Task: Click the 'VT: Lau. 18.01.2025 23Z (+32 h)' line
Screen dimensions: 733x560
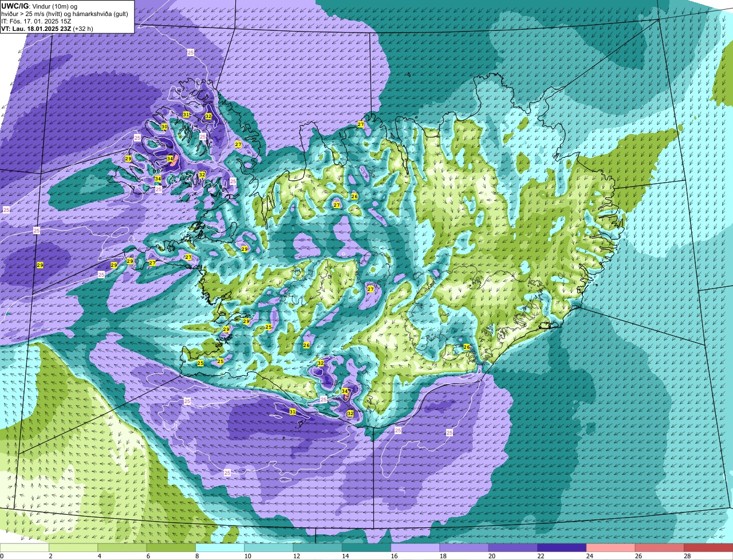Action: click(x=47, y=29)
